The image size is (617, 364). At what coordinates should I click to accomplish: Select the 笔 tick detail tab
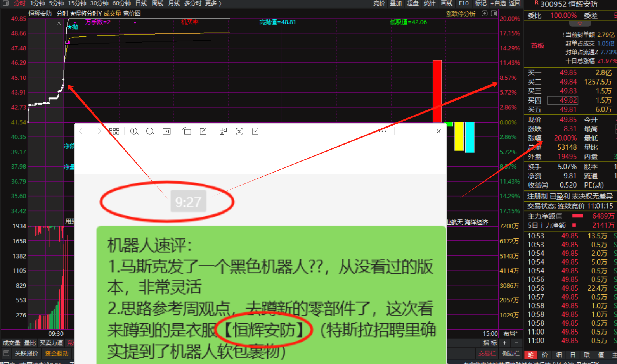click(530, 355)
